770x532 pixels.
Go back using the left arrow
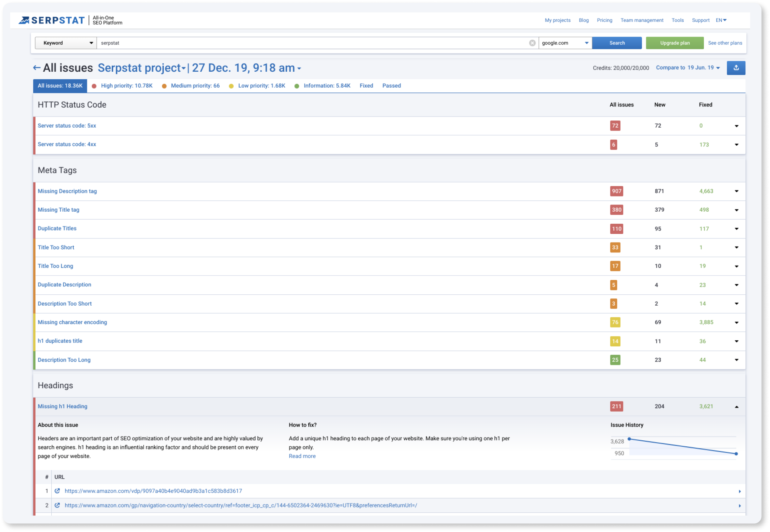pyautogui.click(x=37, y=68)
